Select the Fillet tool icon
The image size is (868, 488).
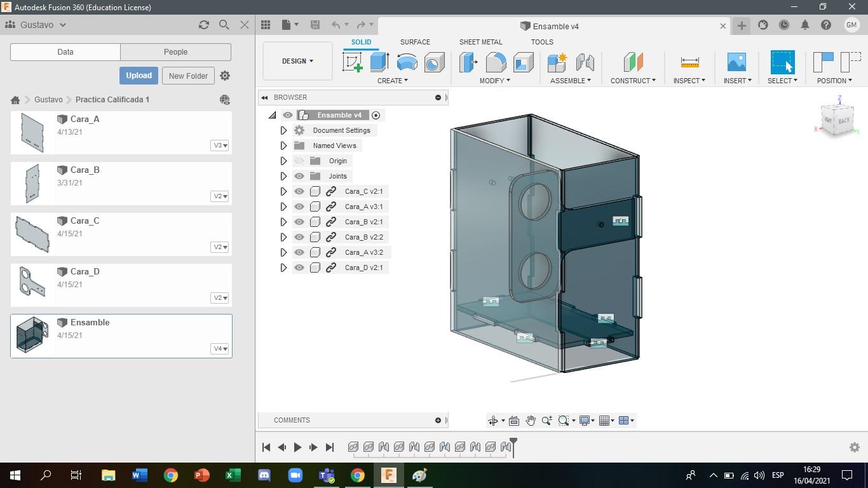click(x=496, y=62)
